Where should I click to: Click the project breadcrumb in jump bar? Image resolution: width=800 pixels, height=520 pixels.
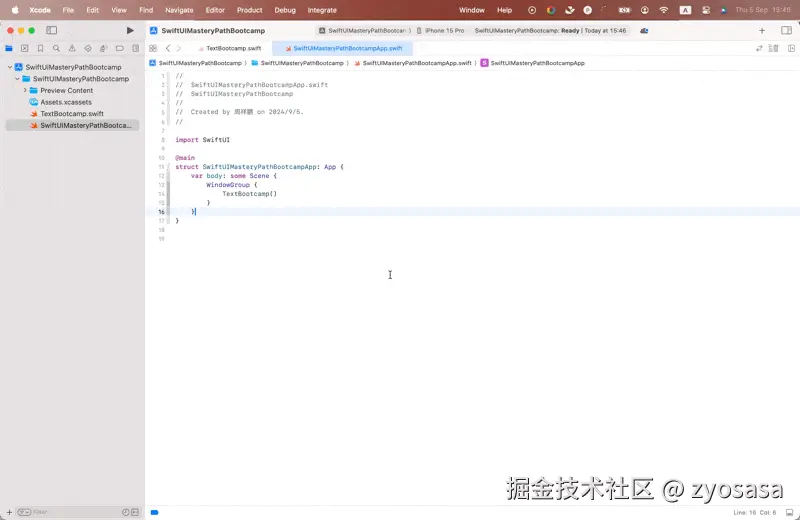click(x=195, y=63)
